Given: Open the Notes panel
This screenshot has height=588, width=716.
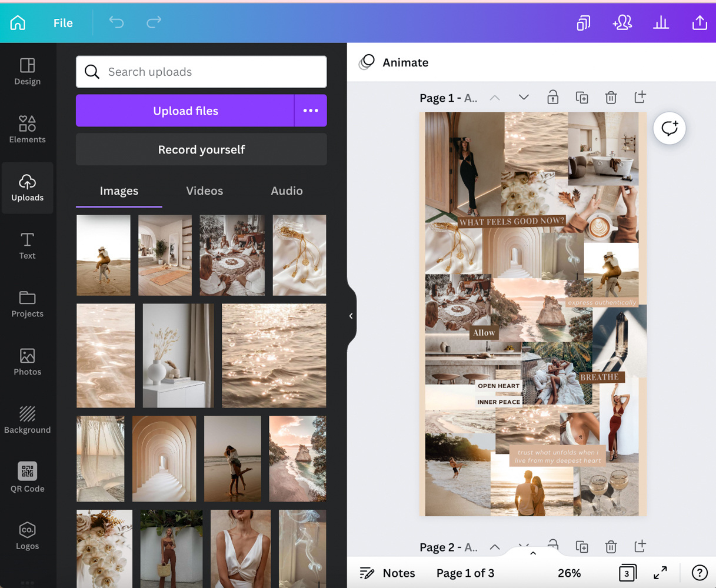Looking at the screenshot, I should click(x=387, y=573).
